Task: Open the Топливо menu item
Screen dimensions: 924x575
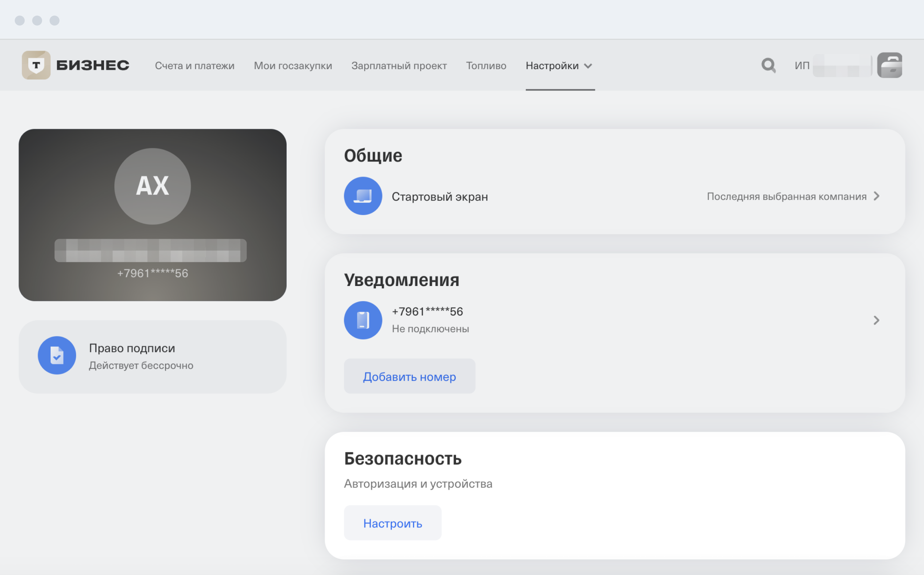Action: point(486,66)
